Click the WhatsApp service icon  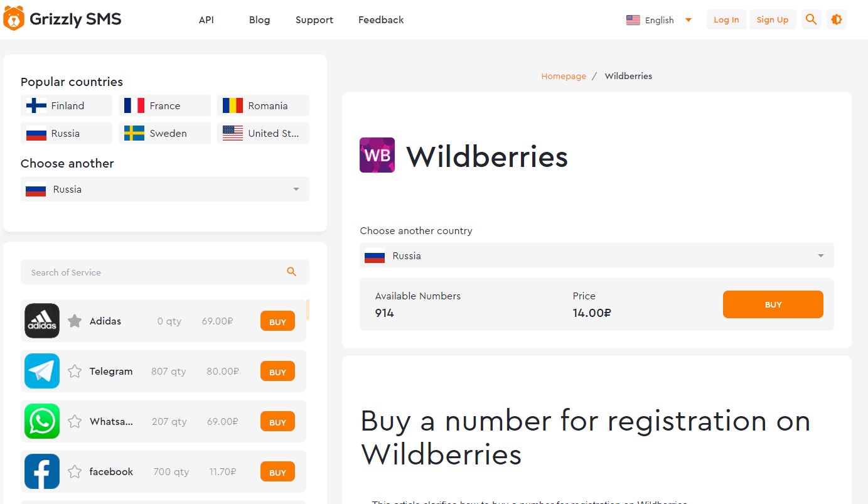click(x=42, y=421)
